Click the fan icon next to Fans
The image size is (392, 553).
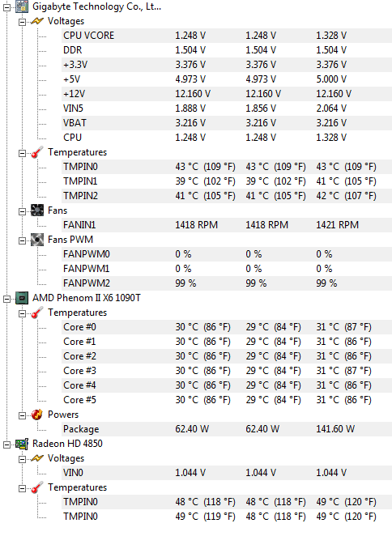click(x=37, y=211)
